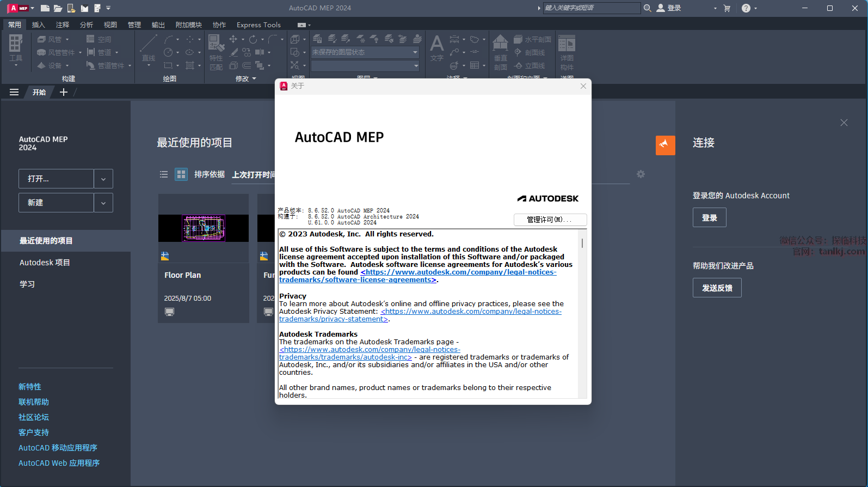The width and height of the screenshot is (868, 487).
Task: Click the New file icon in quick access toolbar
Action: (45, 8)
